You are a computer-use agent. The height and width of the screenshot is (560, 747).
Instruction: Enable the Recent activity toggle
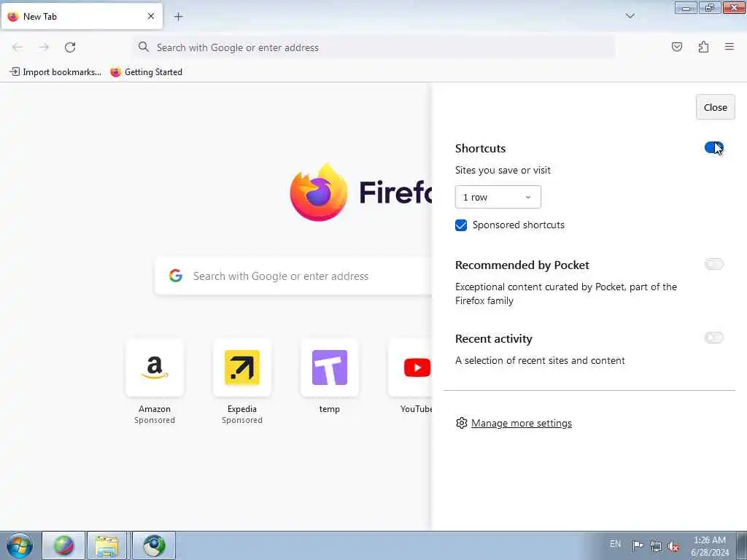coord(713,338)
